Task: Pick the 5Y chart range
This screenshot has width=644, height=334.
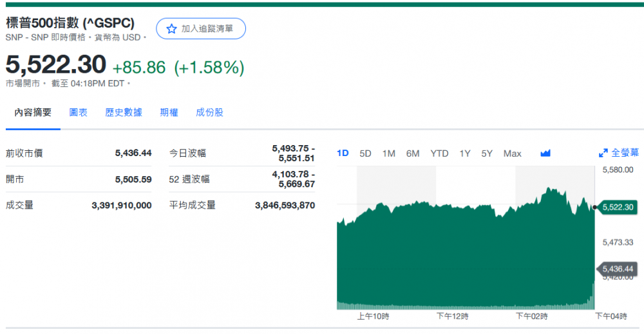Action: point(487,153)
